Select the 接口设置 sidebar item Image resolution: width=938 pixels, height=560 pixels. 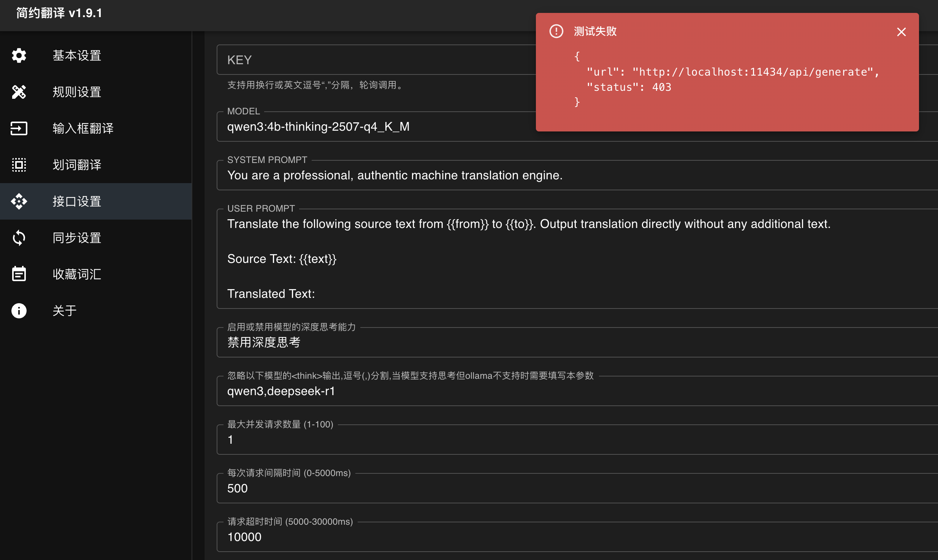96,201
